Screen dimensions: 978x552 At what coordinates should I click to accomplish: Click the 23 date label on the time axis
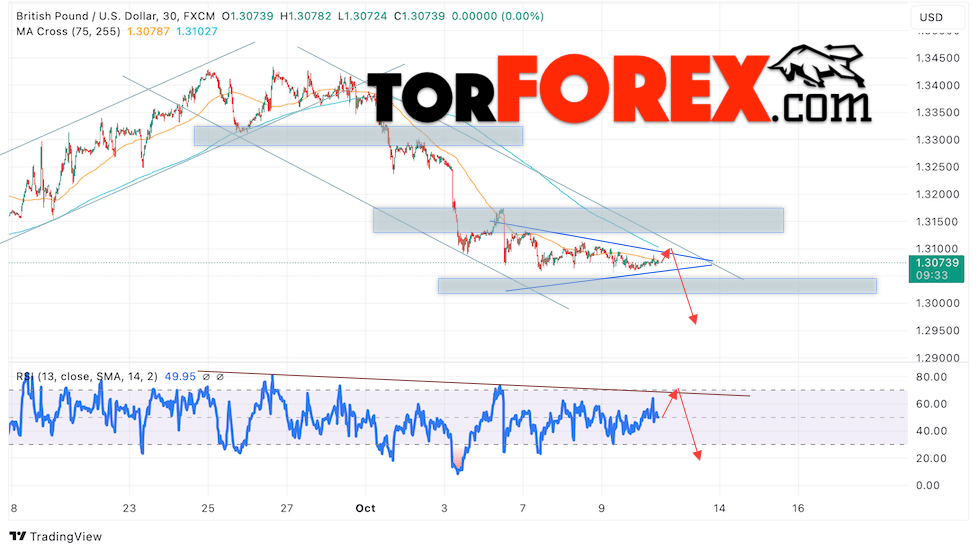129,508
